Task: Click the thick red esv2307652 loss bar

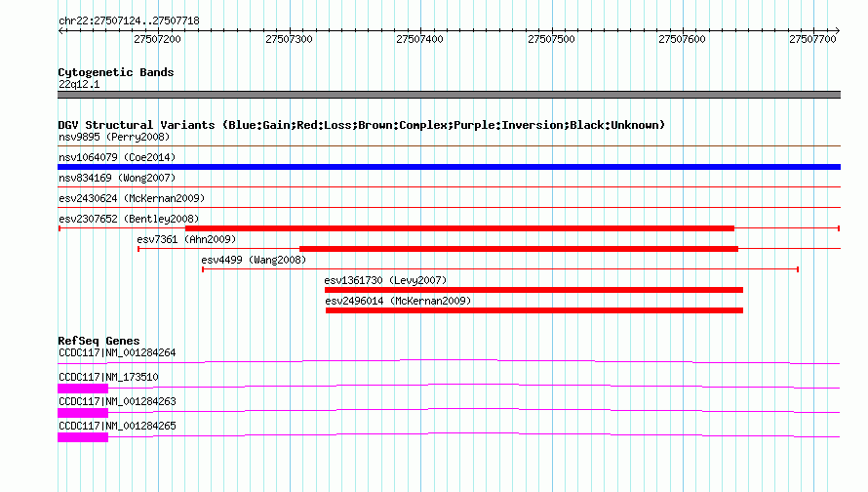Action: pyautogui.click(x=459, y=228)
